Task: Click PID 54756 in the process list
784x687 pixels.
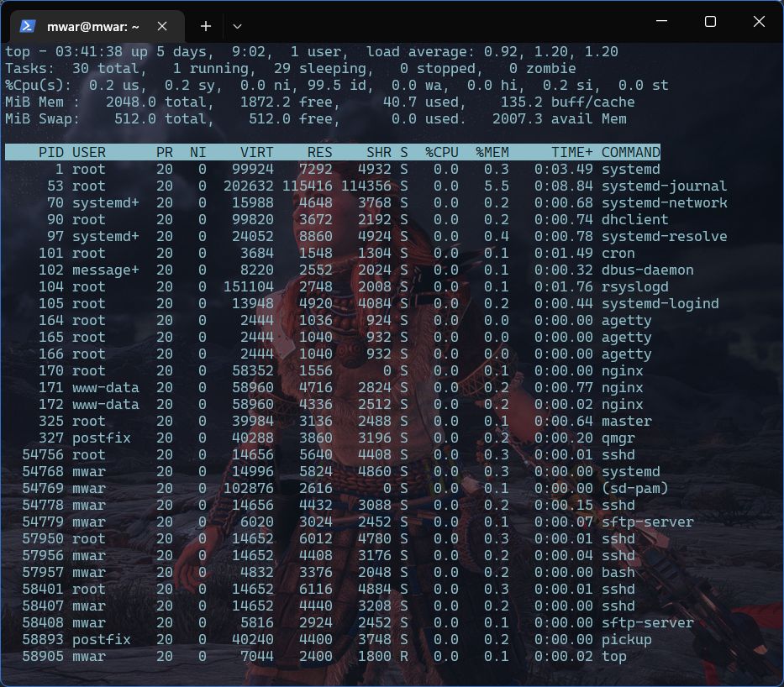Action: click(x=43, y=454)
